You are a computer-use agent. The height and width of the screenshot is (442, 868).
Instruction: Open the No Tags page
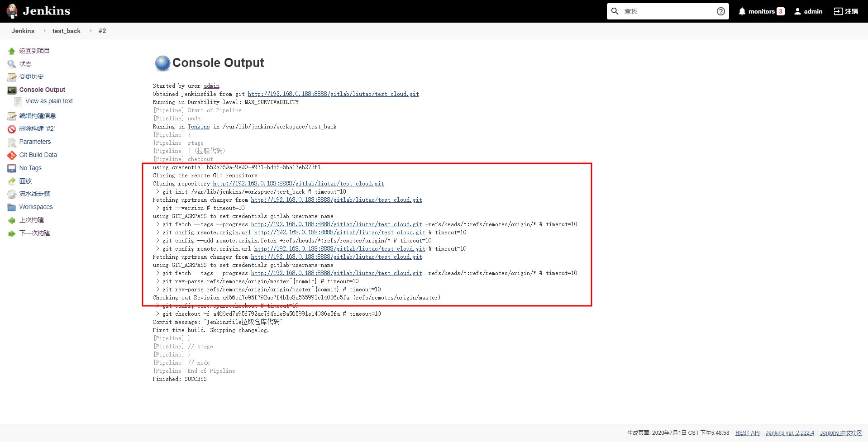click(x=30, y=168)
